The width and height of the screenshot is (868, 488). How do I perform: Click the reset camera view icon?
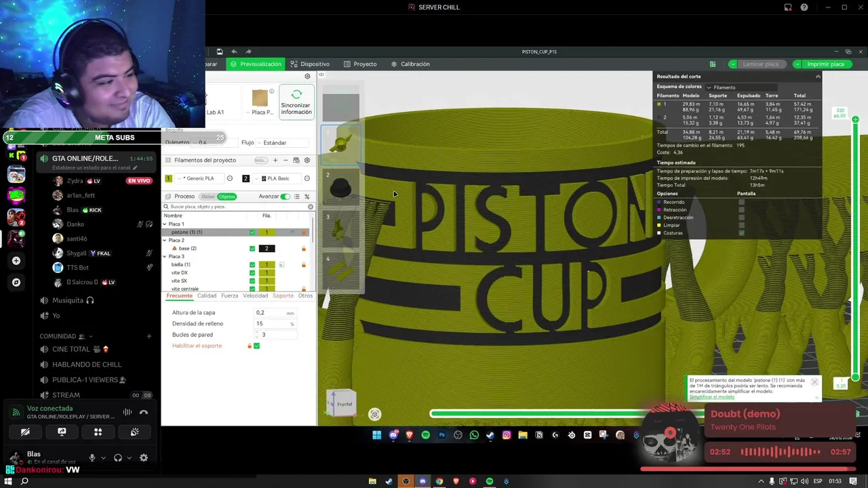[x=374, y=414]
